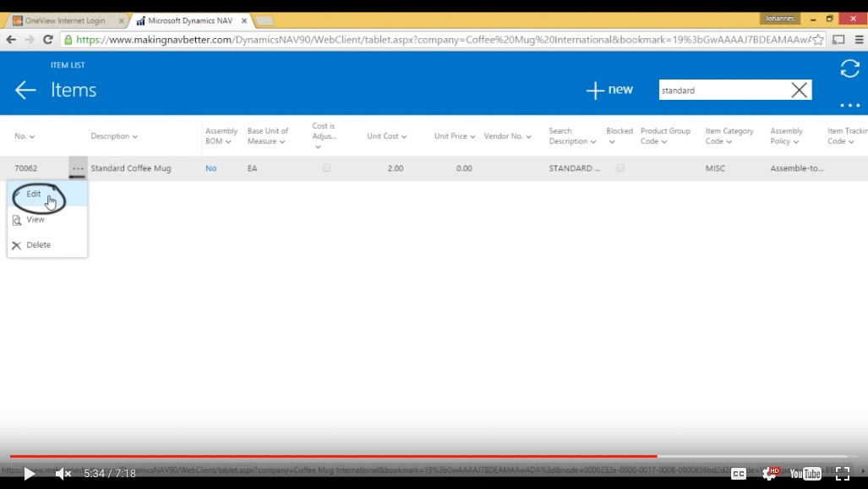Click the cast icon beside the address bar
This screenshot has height=489, width=868.
838,40
